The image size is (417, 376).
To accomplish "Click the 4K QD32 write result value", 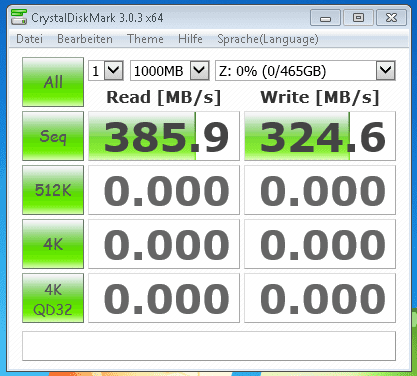I will (x=320, y=298).
